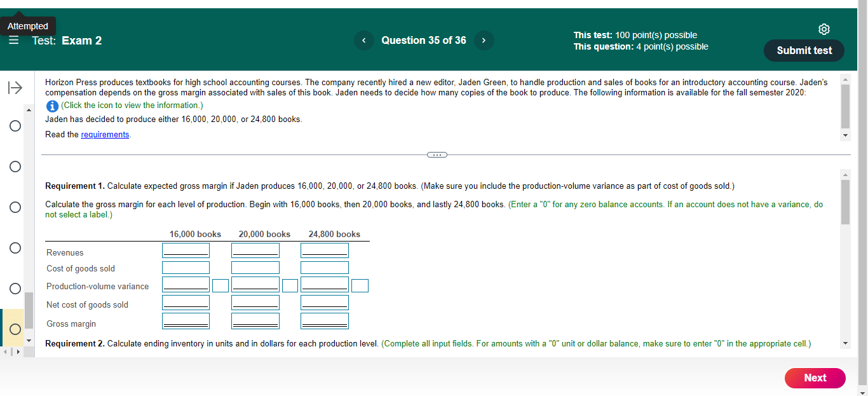The height and width of the screenshot is (396, 868).
Task: Open the settings gear icon
Action: click(x=824, y=29)
